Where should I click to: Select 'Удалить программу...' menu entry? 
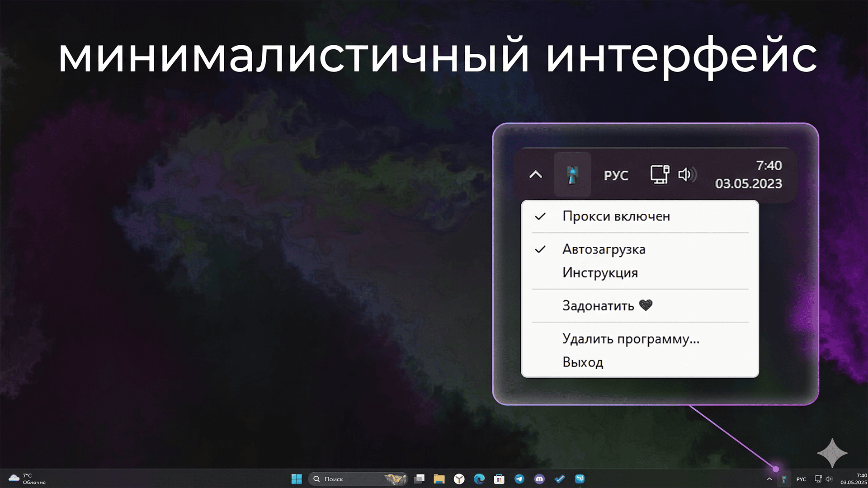coord(640,339)
